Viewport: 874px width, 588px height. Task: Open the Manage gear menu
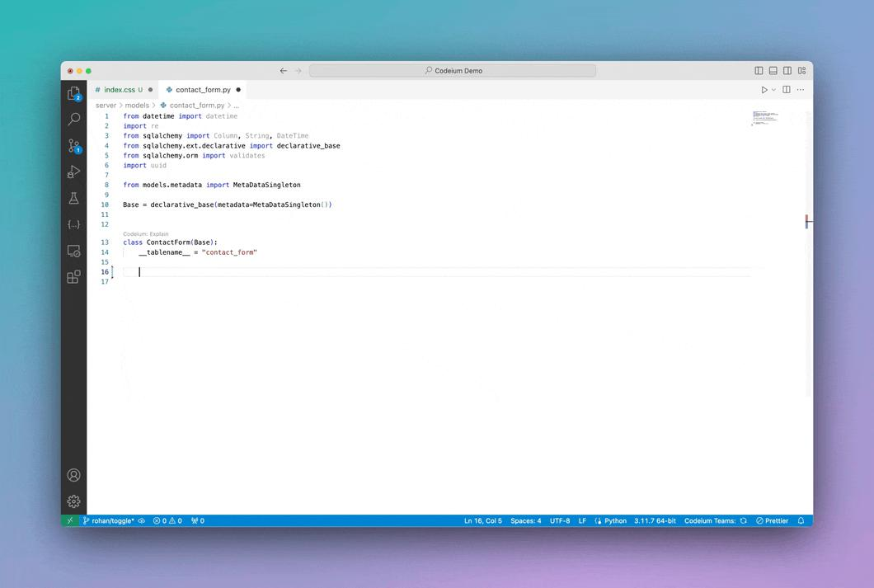[x=73, y=501]
